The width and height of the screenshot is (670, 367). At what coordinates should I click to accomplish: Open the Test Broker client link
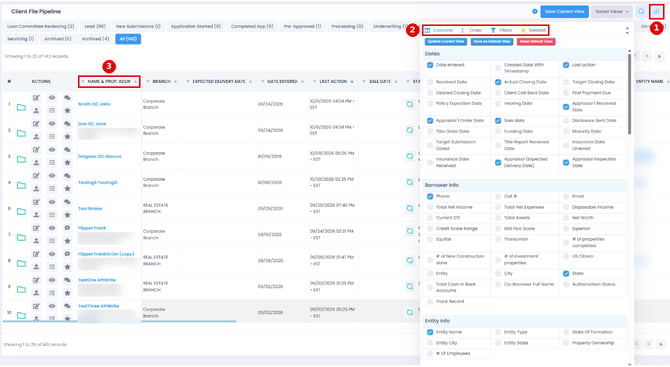coord(90,209)
